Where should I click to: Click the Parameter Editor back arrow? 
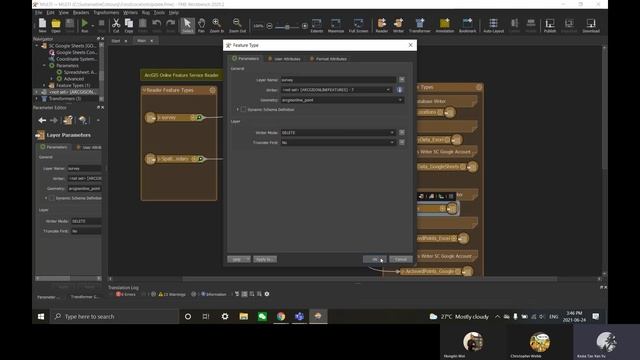(x=42, y=120)
